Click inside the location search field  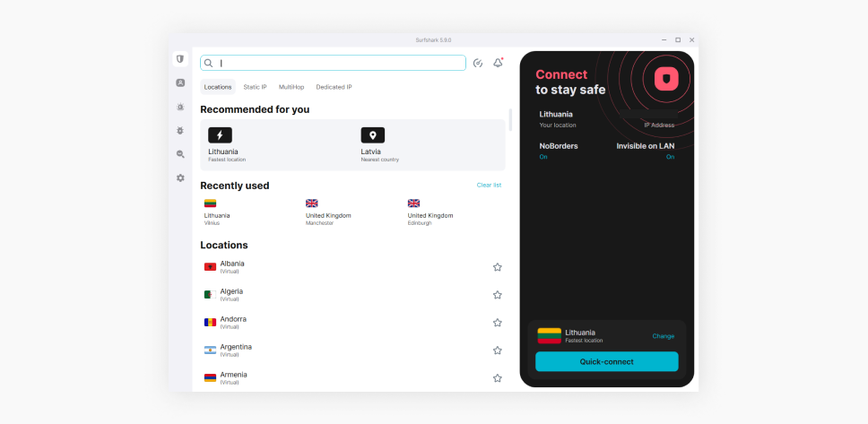pyautogui.click(x=334, y=63)
